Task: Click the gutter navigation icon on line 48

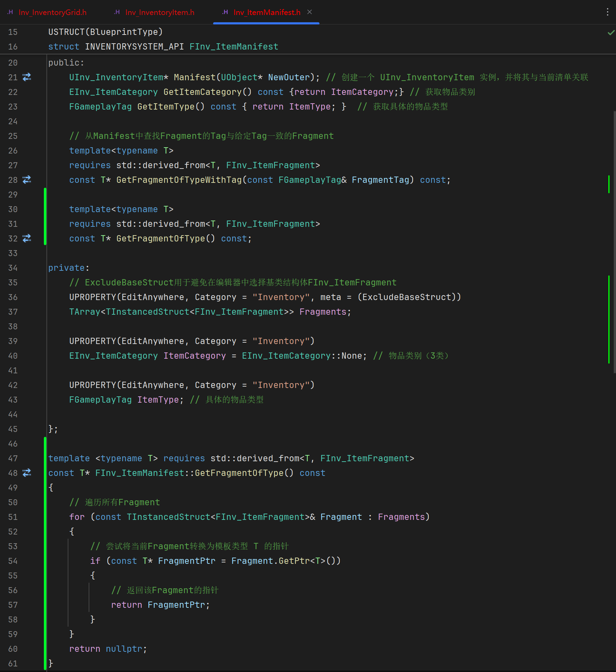Action: coord(27,473)
